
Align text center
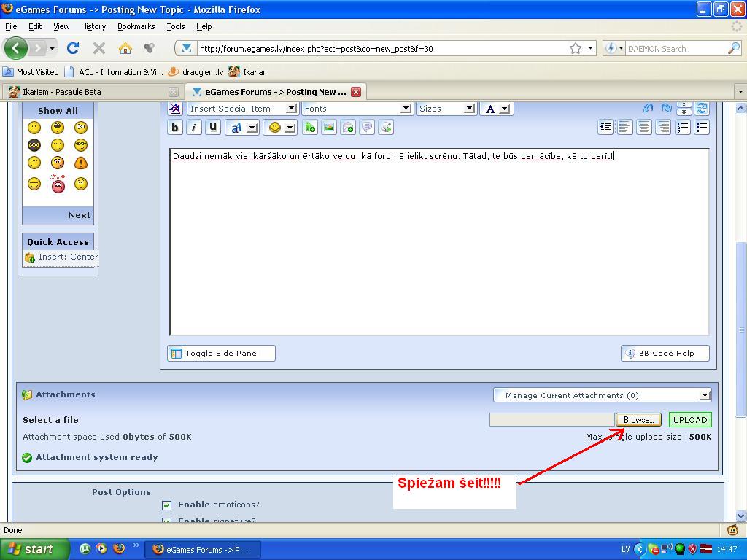[x=644, y=128]
